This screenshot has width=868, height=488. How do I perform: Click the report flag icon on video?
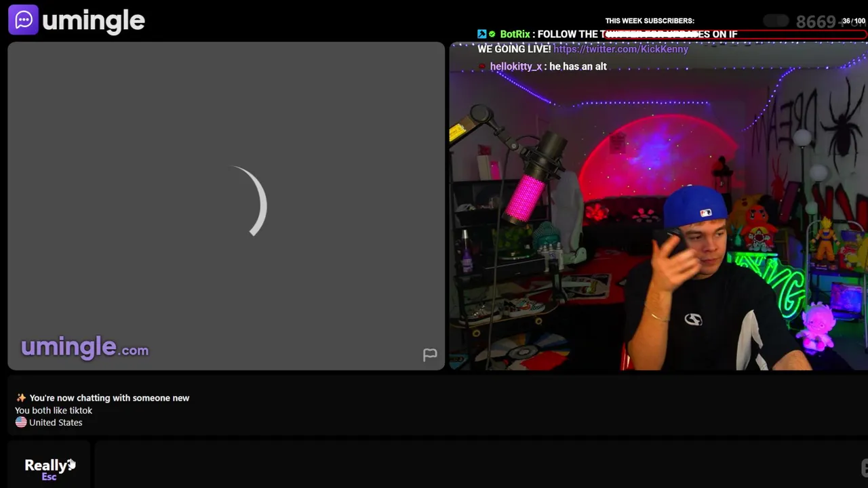coord(430,354)
